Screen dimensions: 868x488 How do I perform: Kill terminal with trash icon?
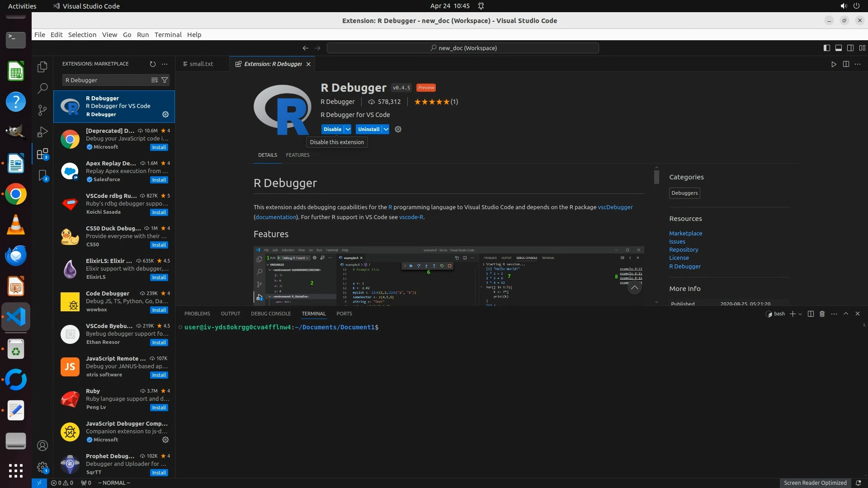(822, 314)
